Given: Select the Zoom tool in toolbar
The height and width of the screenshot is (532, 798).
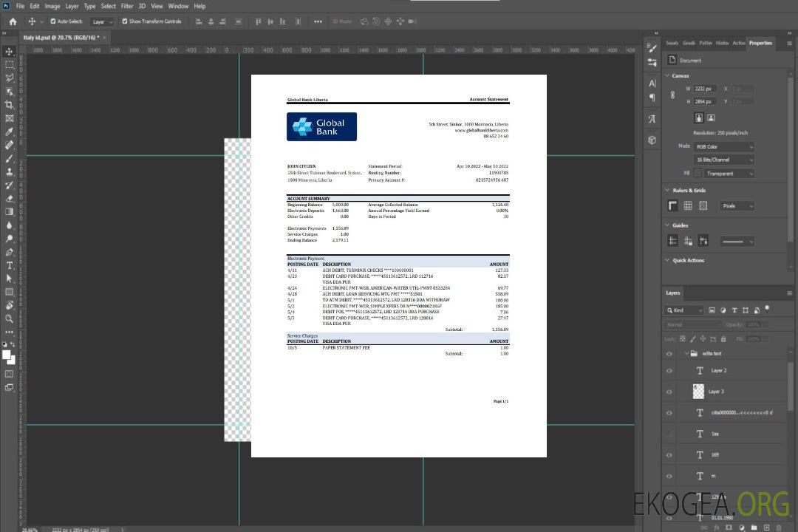Looking at the screenshot, I should click(x=10, y=318).
